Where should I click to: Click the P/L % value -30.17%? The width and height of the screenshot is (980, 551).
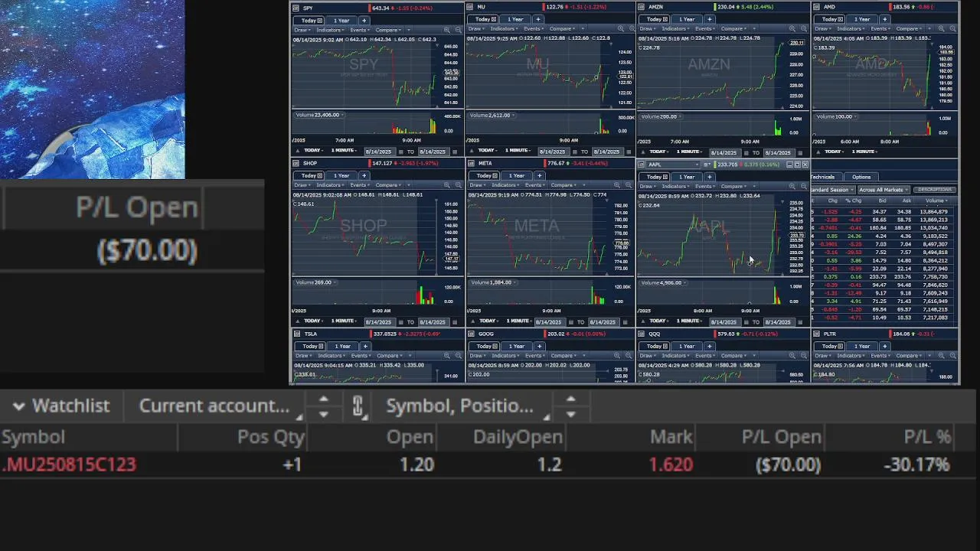pos(916,465)
